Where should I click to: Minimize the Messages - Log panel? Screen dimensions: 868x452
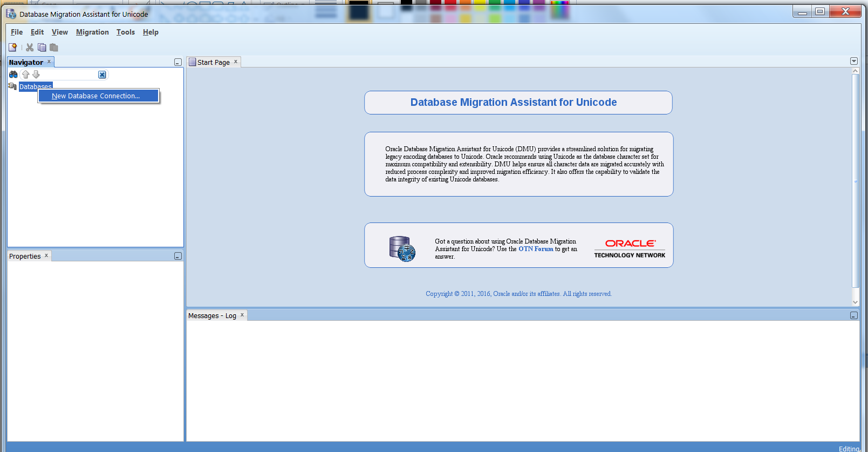pos(853,315)
